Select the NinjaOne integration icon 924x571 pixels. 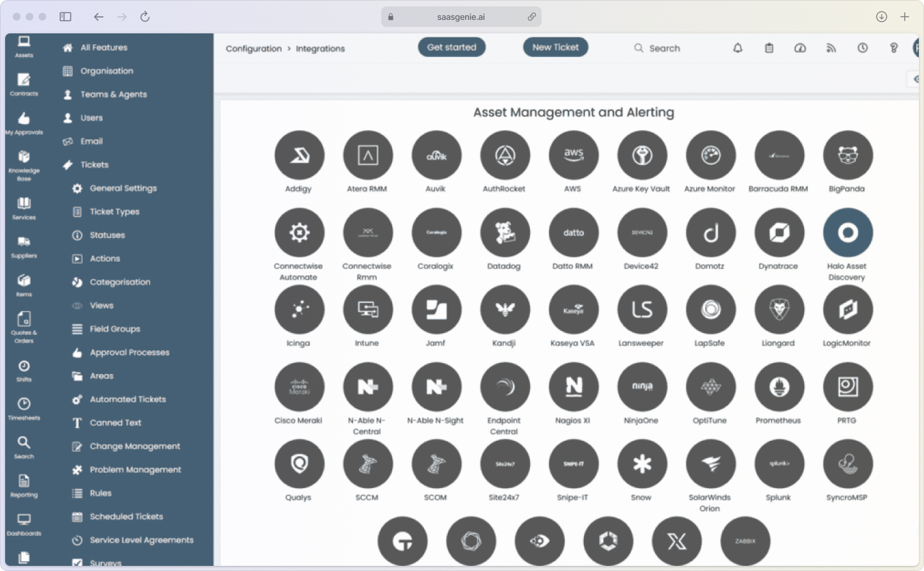pos(642,387)
